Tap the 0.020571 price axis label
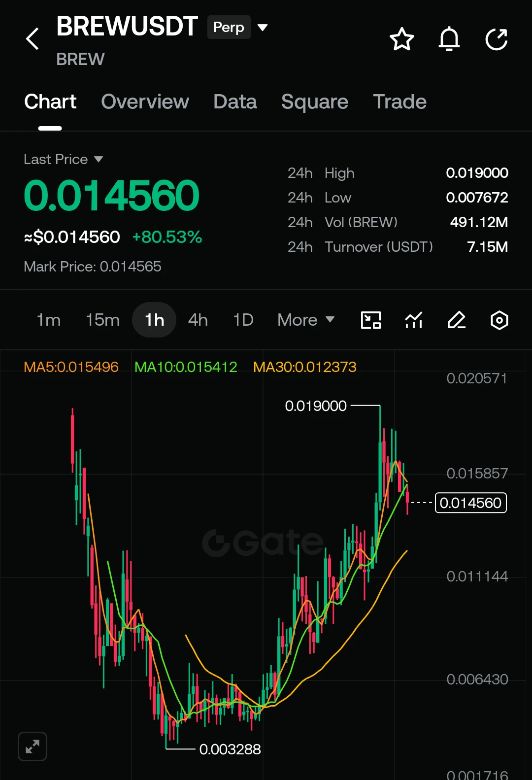The width and height of the screenshot is (532, 780). (477, 378)
